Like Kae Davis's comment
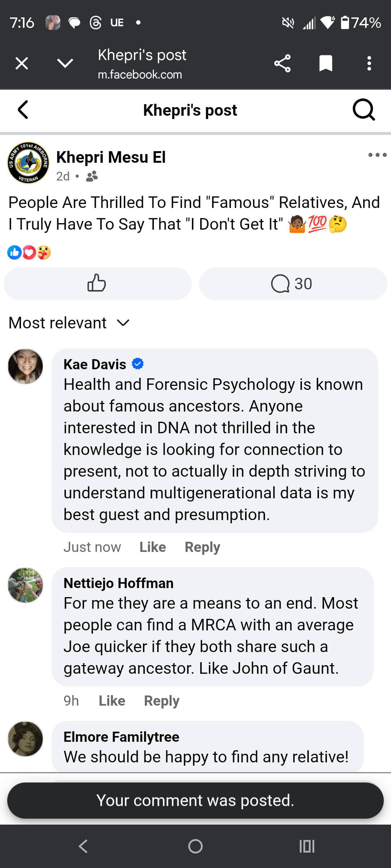 [152, 547]
